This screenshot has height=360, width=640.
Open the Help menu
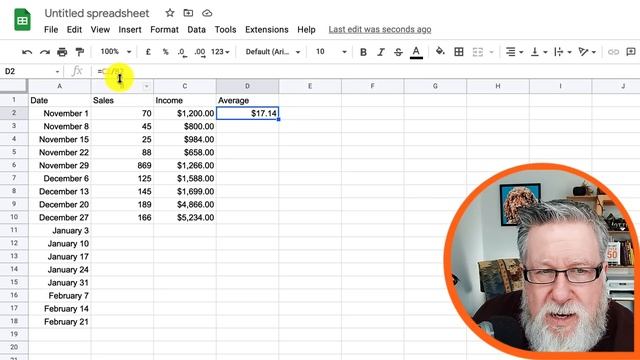(306, 29)
